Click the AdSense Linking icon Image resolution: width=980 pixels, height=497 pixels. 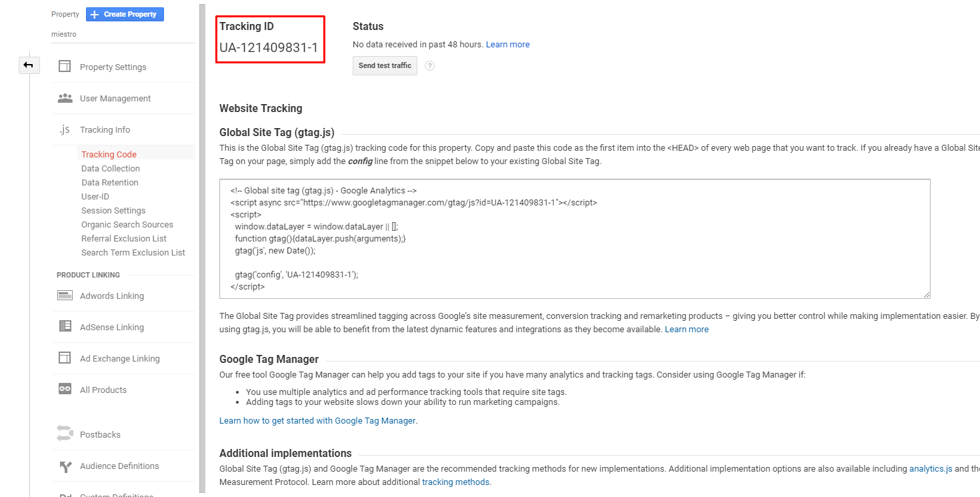coord(65,327)
